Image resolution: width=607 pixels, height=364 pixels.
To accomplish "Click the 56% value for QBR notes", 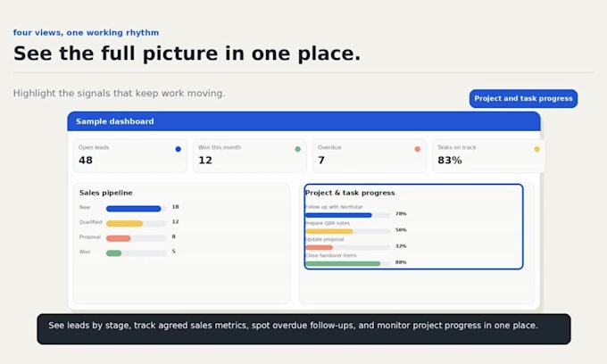I will pyautogui.click(x=401, y=230).
